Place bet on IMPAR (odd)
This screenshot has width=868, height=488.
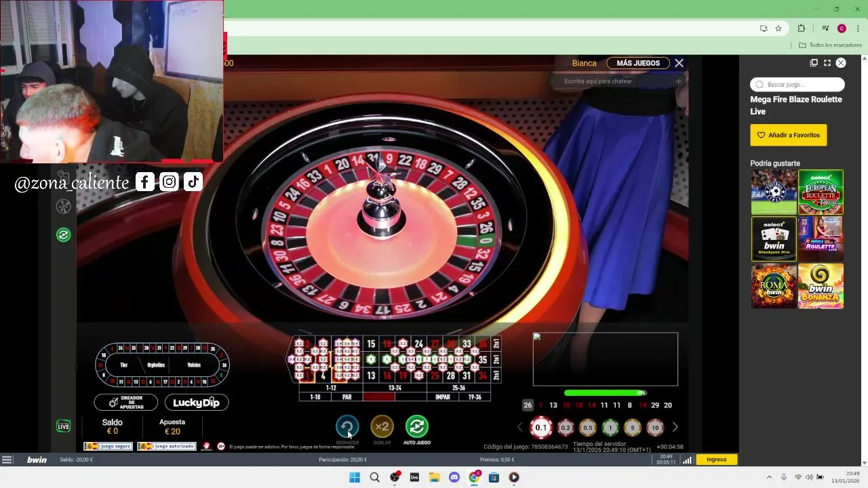click(x=442, y=396)
